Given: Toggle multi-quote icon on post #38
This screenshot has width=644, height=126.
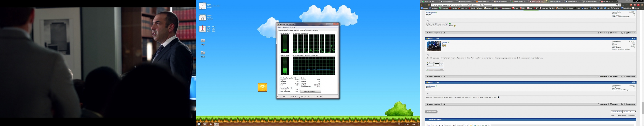Looking at the screenshot, I should click(x=622, y=104).
